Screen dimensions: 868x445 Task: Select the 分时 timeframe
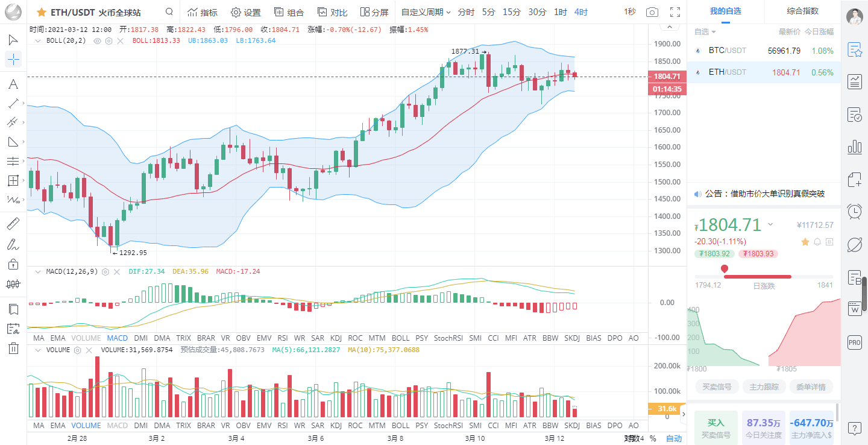(x=466, y=12)
